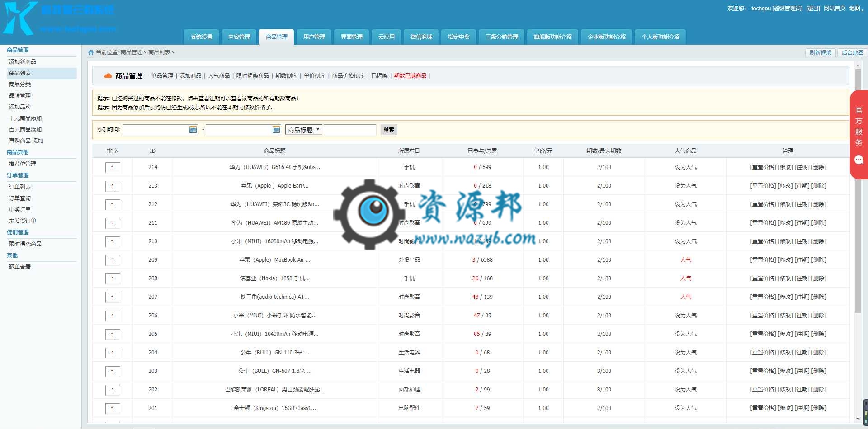868x429 pixels.
Task: Click product title 诺基亚 (Nokia) 1050 手机
Action: [275, 278]
